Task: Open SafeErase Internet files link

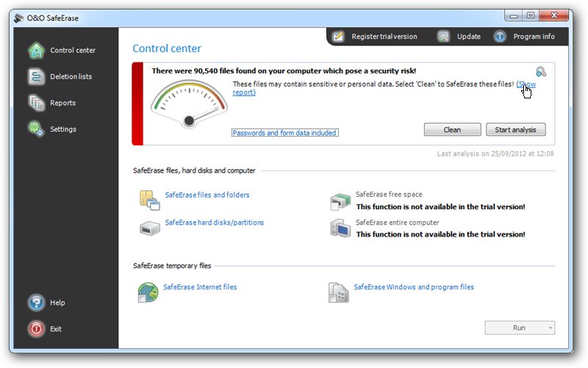Action: coord(200,287)
